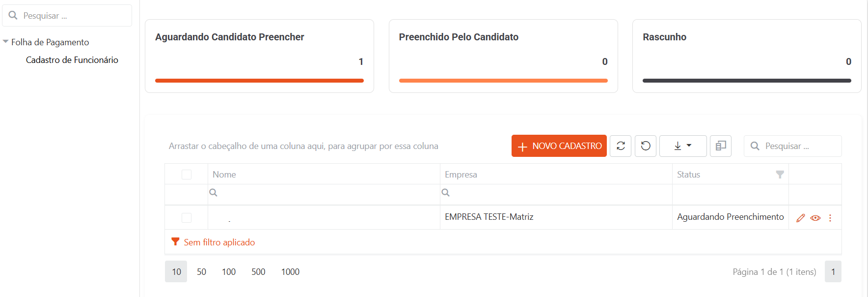Image resolution: width=868 pixels, height=297 pixels.
Task: Click the Status column filter funnel icon
Action: click(780, 175)
